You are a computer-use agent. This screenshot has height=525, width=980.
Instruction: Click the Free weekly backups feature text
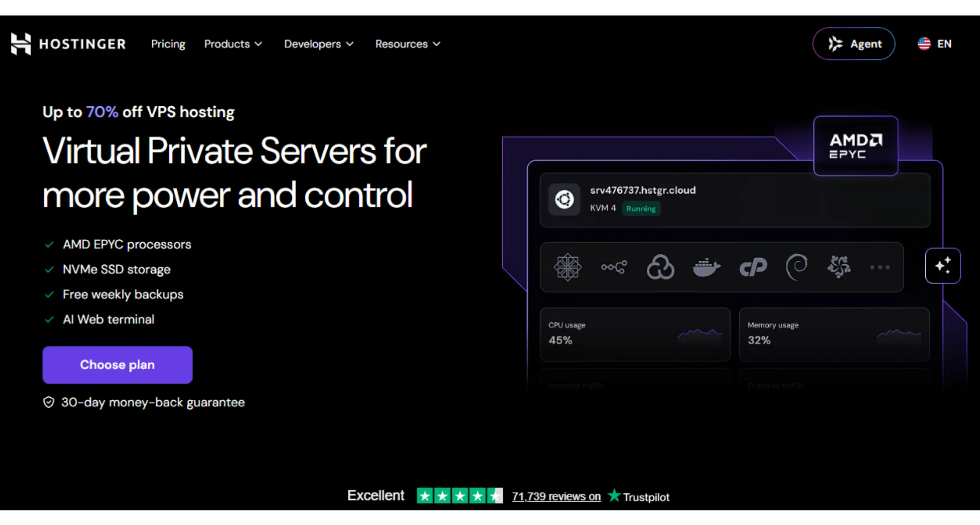click(x=123, y=294)
